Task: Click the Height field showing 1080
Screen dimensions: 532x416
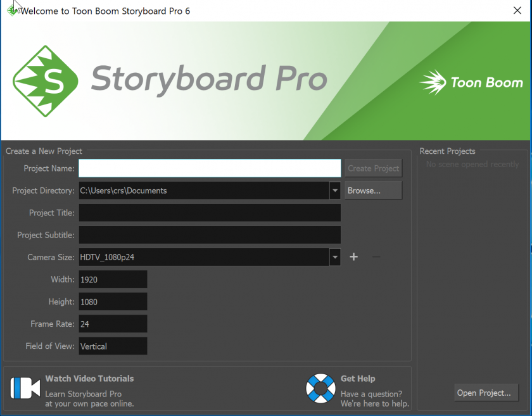Action: point(113,301)
